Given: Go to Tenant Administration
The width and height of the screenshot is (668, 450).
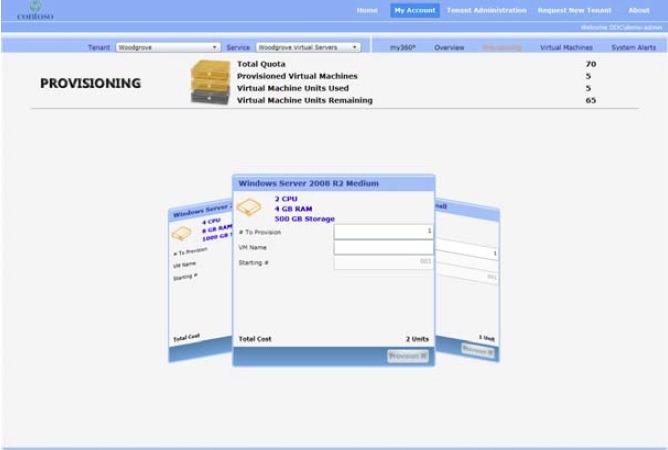Looking at the screenshot, I should (x=486, y=10).
